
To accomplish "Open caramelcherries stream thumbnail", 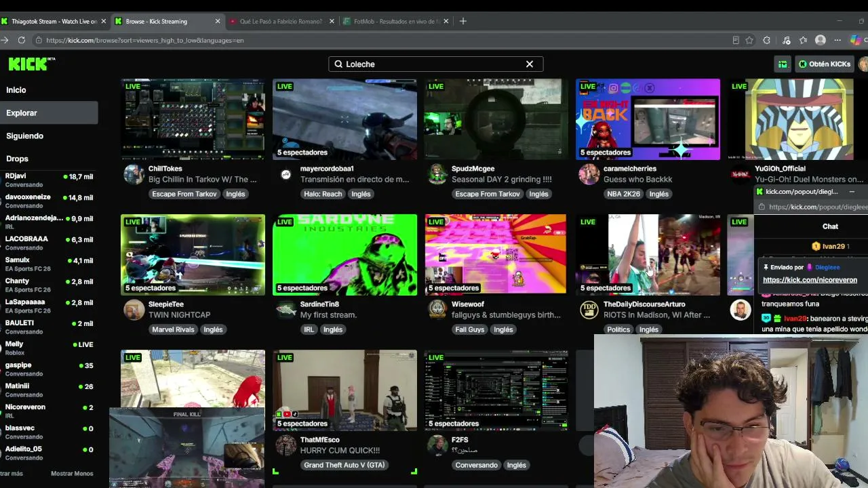I will coord(648,119).
